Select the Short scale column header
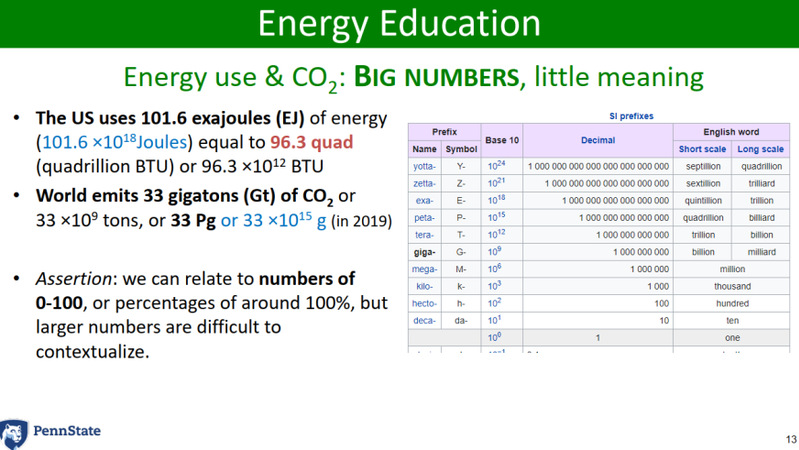799x450 pixels. pyautogui.click(x=703, y=149)
